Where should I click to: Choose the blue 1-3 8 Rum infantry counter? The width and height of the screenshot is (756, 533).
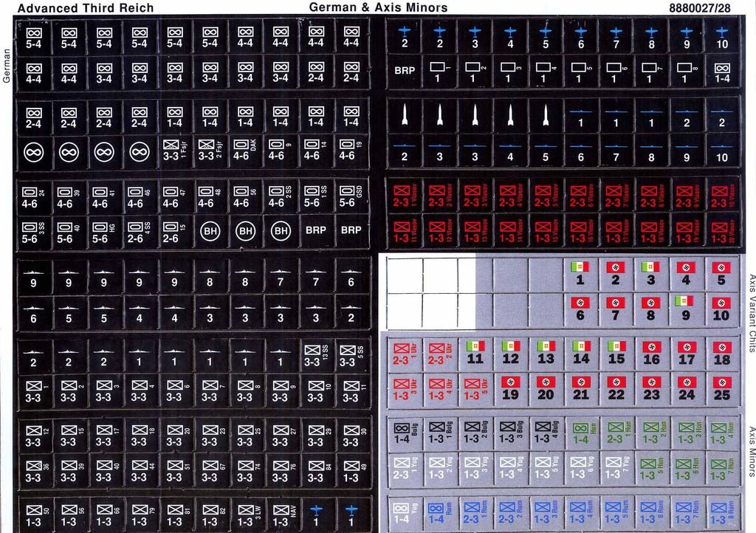(x=722, y=513)
